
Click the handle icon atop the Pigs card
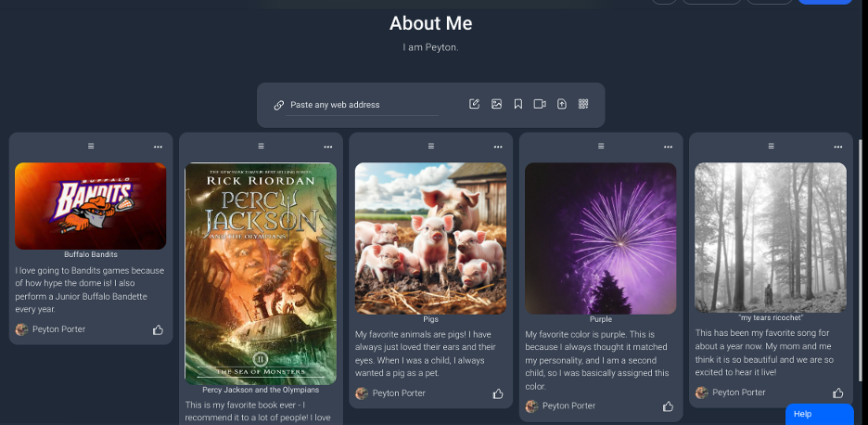pyautogui.click(x=431, y=147)
